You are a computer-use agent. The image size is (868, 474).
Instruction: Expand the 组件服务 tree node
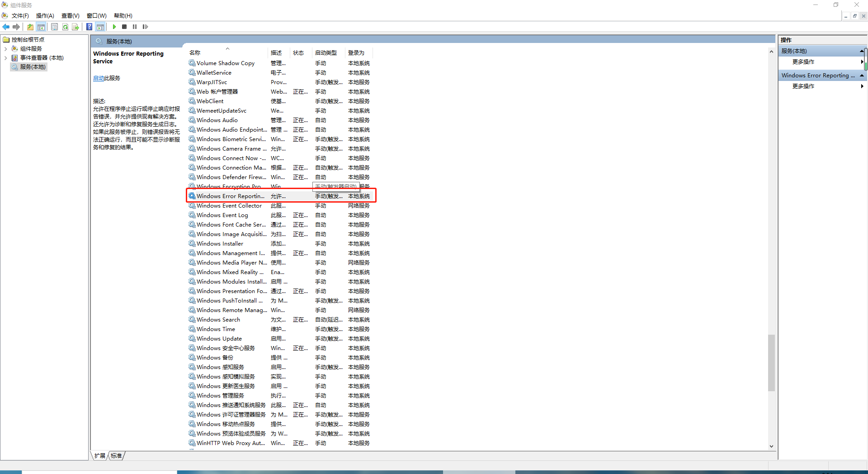tap(5, 48)
